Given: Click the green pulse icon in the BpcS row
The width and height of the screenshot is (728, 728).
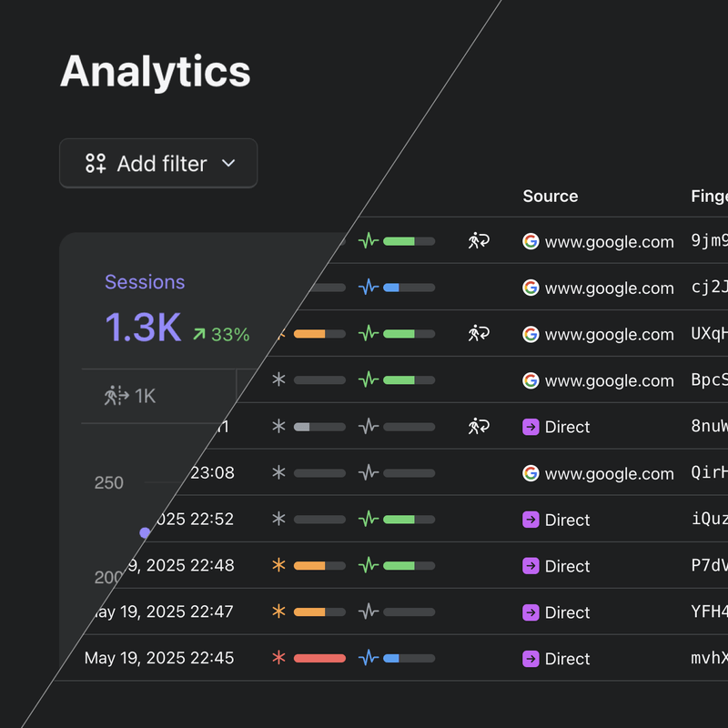Looking at the screenshot, I should point(369,379).
